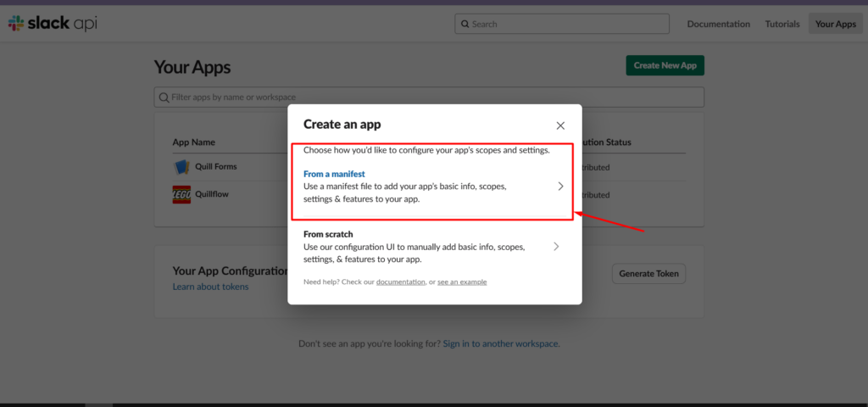Close the Create an app dialog
Screen dimensions: 868x407
pos(560,125)
